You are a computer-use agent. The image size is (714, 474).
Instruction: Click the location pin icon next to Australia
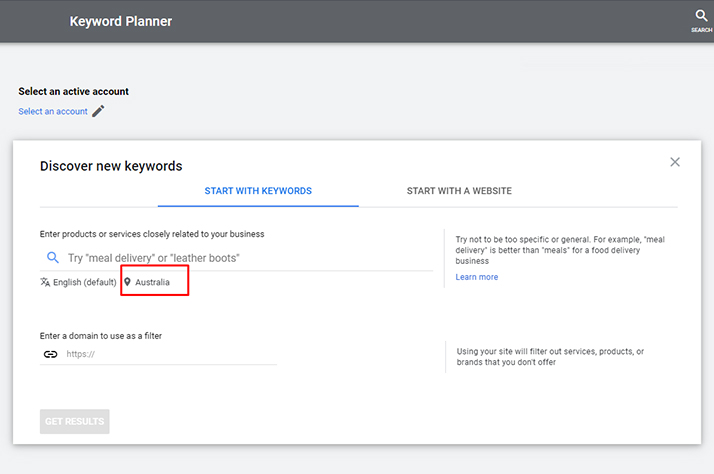point(128,282)
